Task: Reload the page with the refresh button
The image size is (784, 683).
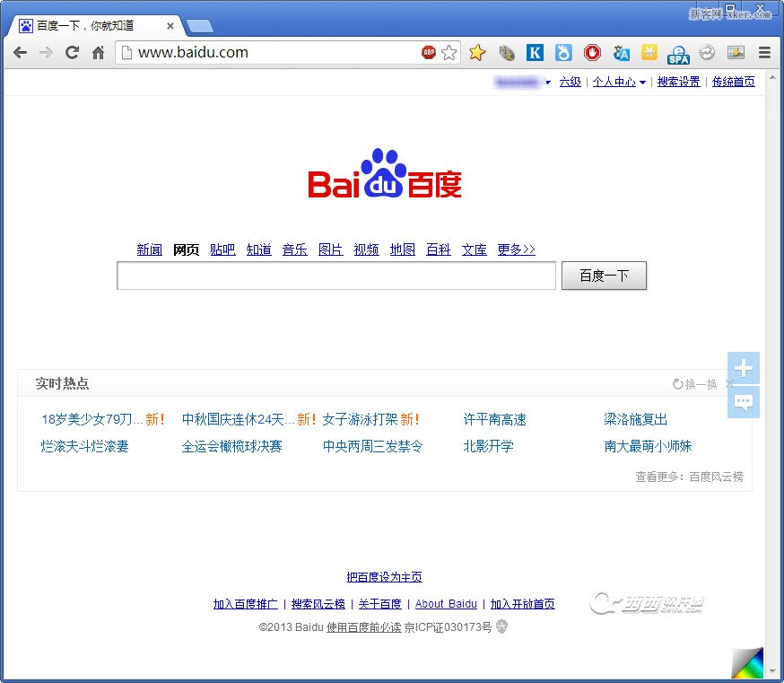Action: click(72, 53)
